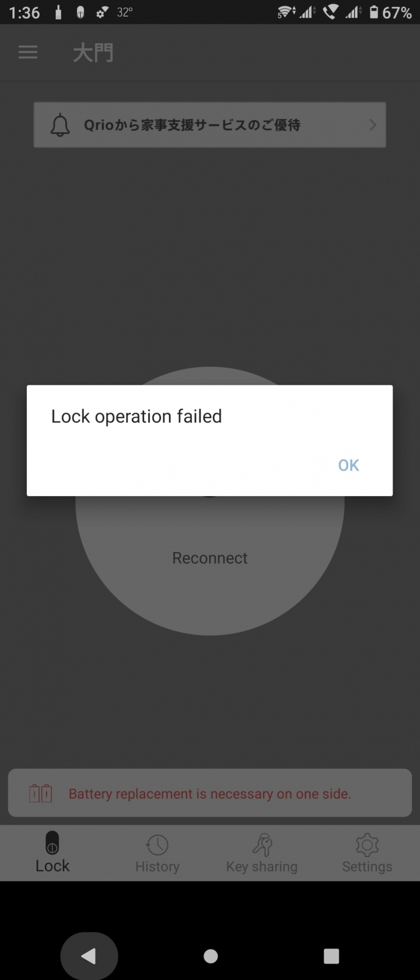Tap the notification bell icon
The image size is (420, 980).
click(x=60, y=125)
